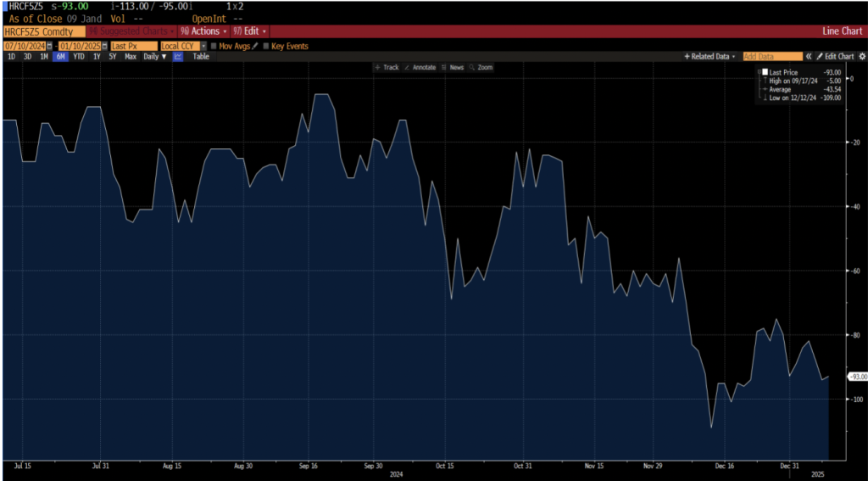868x481 pixels.
Task: Open the News overlay tool
Action: [x=453, y=67]
